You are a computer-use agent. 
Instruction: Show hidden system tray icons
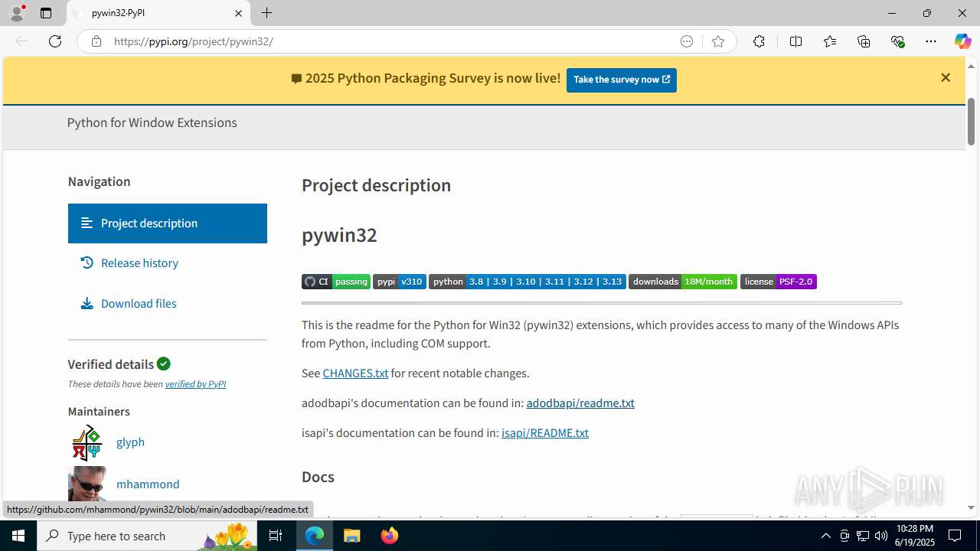click(825, 536)
